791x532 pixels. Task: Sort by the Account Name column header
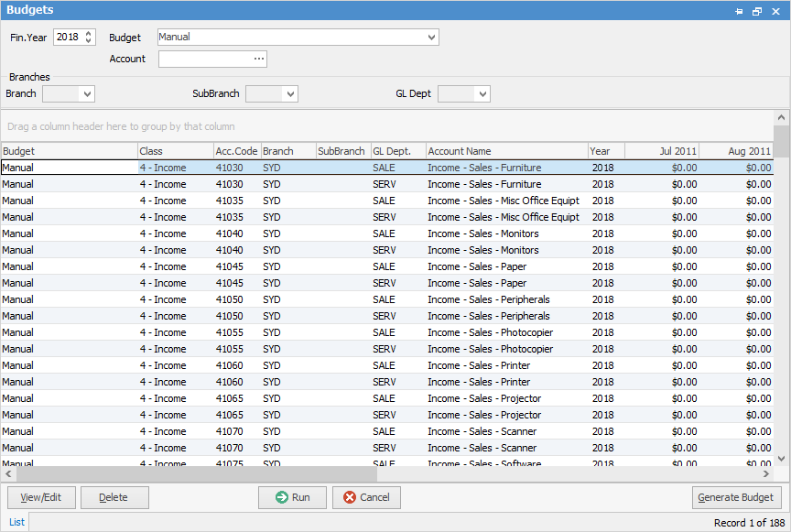point(506,151)
